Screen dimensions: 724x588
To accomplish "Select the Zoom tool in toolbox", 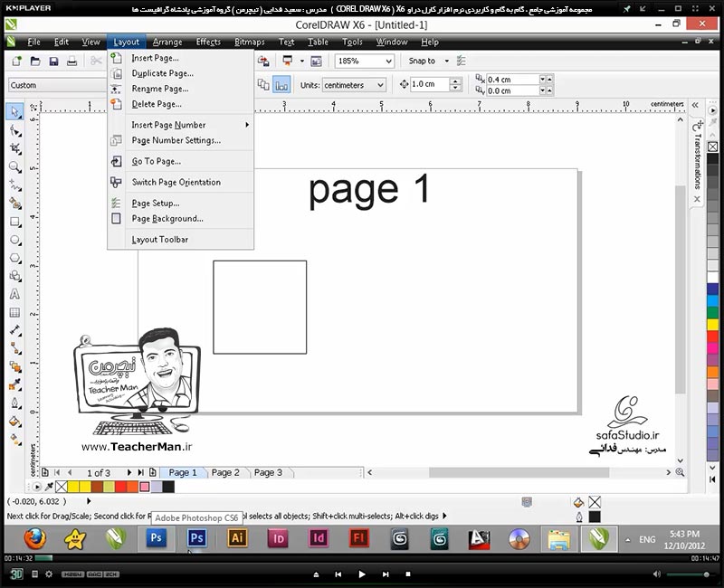I will (14, 166).
